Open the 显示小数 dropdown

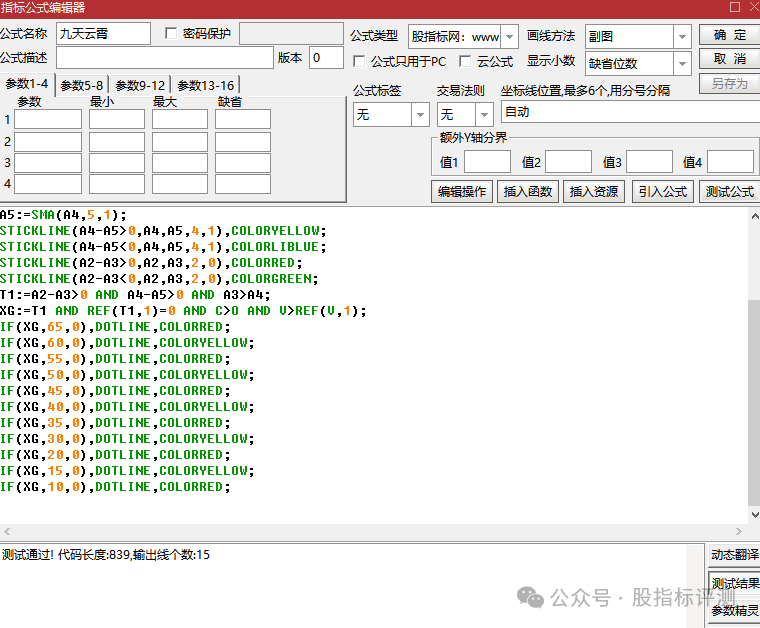(682, 63)
